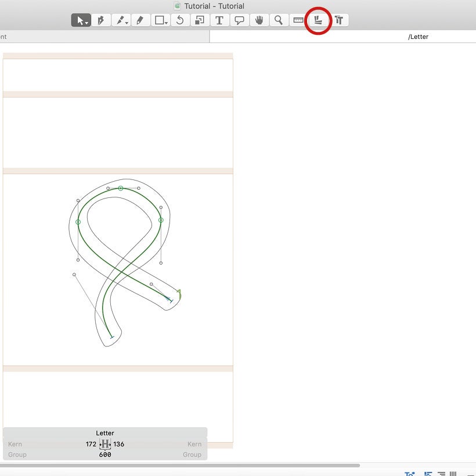This screenshot has width=476, height=476.
Task: Expand the Primitives shape submenu arrow
Action: [x=167, y=23]
